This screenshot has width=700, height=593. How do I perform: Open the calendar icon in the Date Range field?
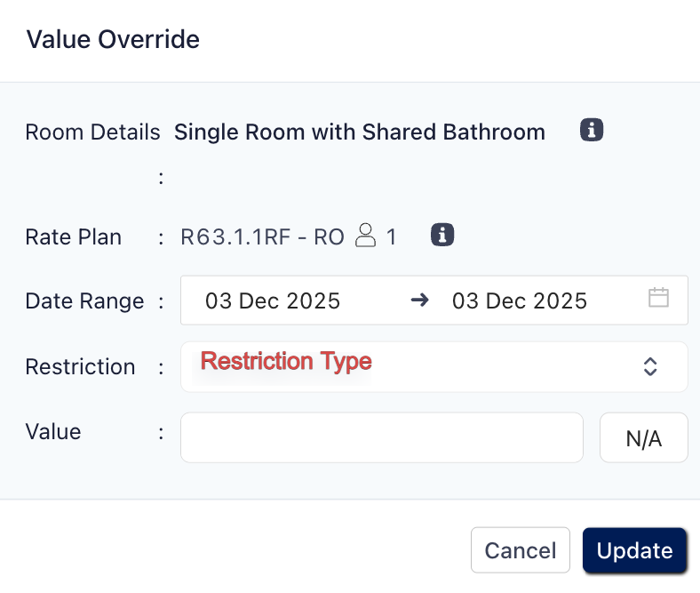[x=658, y=298]
